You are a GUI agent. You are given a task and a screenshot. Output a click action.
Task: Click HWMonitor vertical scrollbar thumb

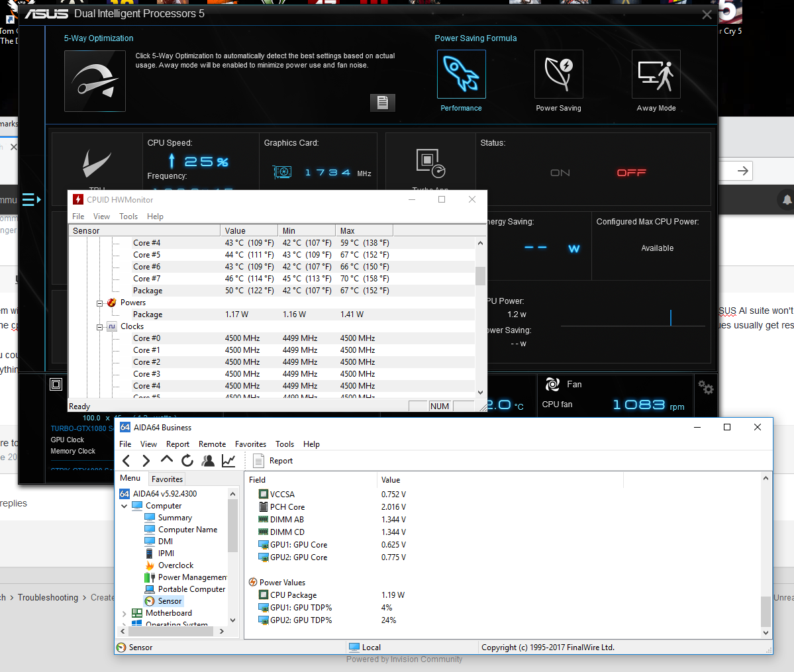pyautogui.click(x=480, y=275)
